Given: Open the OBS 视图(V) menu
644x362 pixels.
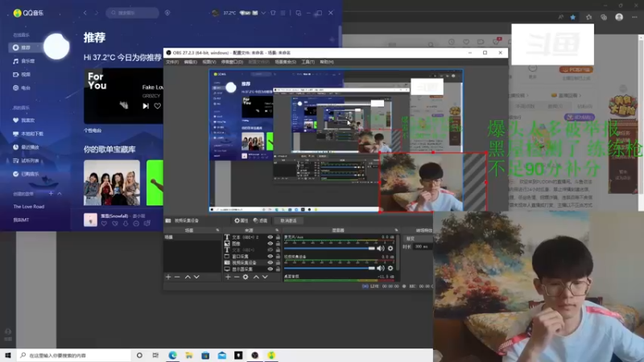Looking at the screenshot, I should click(x=209, y=62).
